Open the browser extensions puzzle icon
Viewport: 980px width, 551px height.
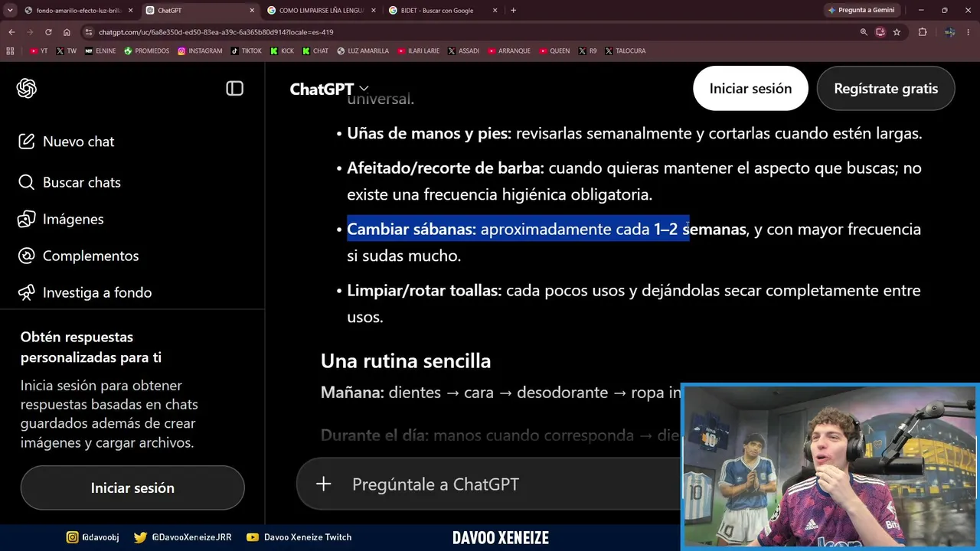point(923,32)
